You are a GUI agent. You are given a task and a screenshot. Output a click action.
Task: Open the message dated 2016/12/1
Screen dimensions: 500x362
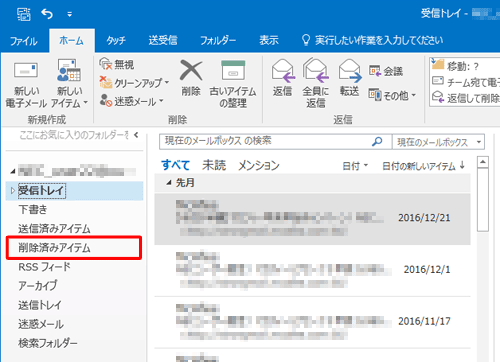[312, 270]
